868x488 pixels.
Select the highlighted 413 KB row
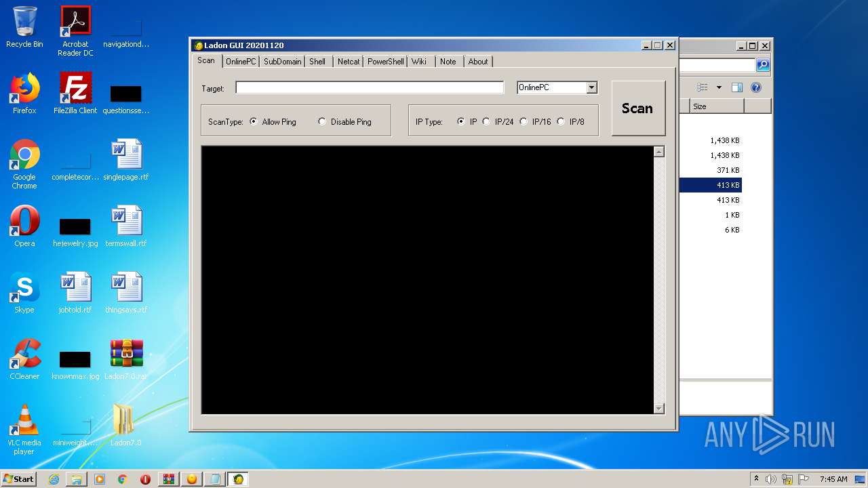click(x=711, y=185)
